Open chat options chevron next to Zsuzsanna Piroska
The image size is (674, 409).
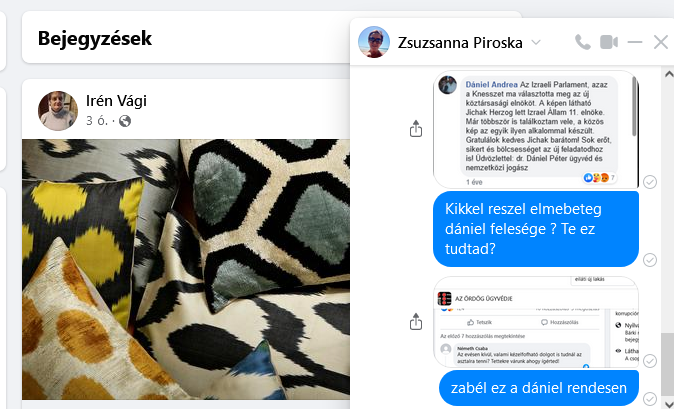pos(536,42)
